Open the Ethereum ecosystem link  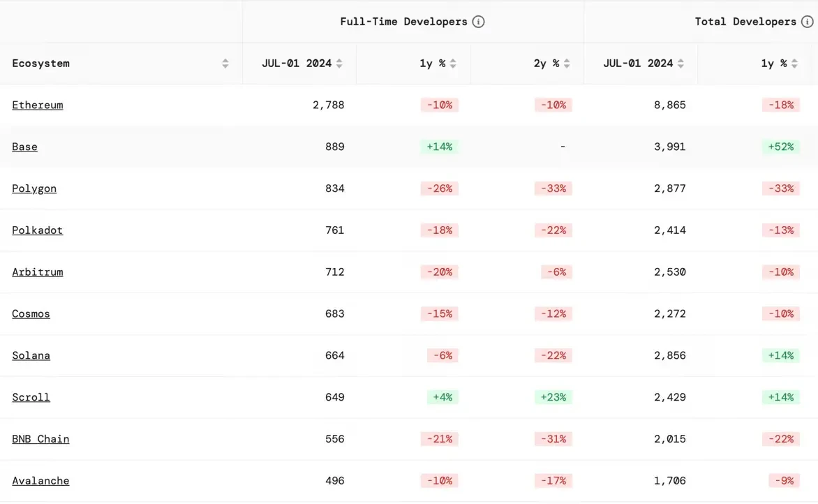[38, 105]
